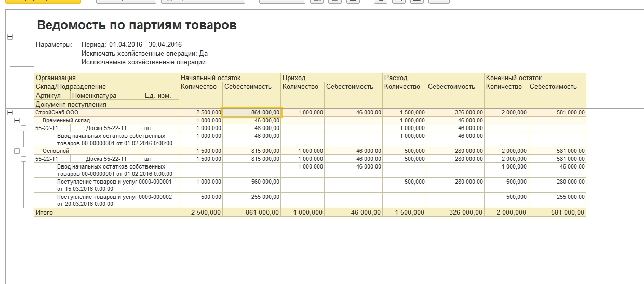
Task: Collapse the СтройСнаб ООО organization group
Action: 10,112
